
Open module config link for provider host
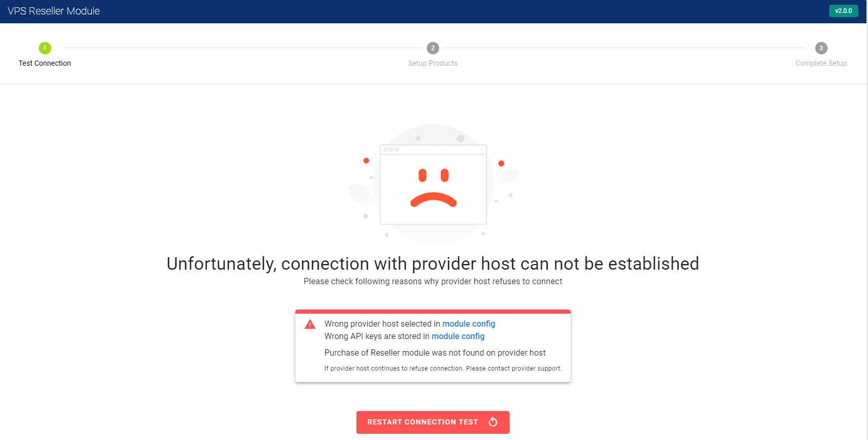click(x=469, y=324)
